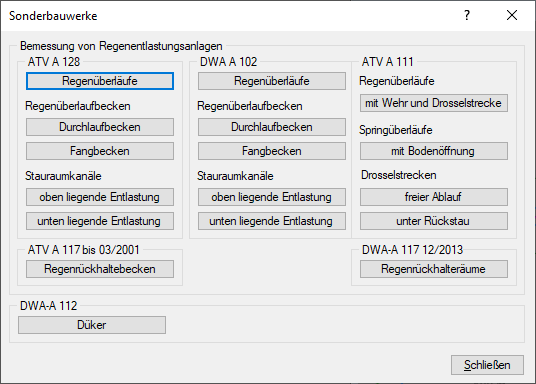Open oben liegende Entlastung in ATV A 128

pos(100,197)
